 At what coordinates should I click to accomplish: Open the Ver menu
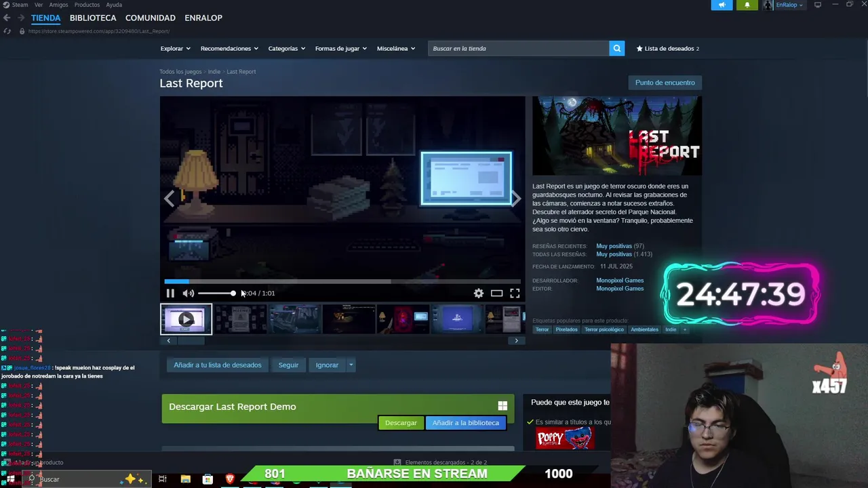click(x=39, y=5)
